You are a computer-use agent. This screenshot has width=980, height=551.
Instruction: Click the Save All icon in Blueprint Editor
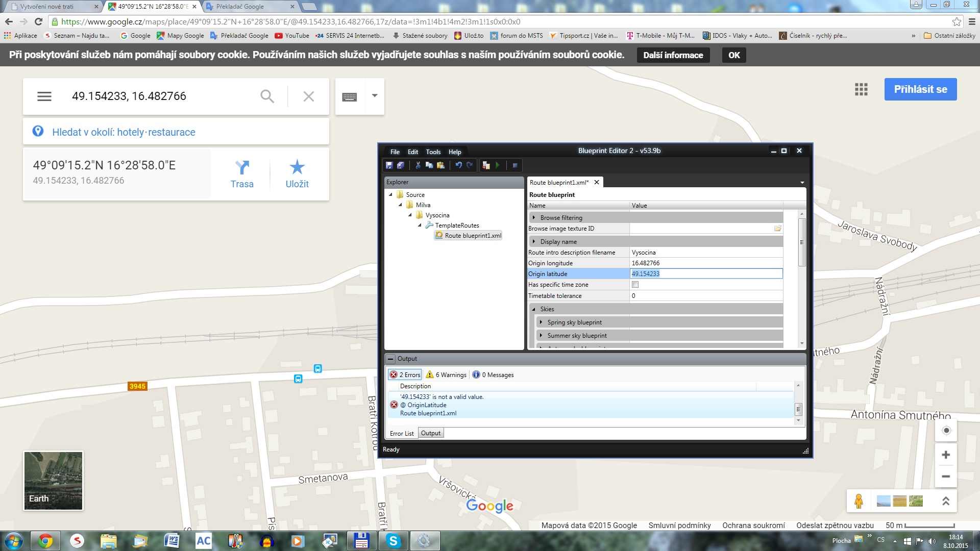point(401,165)
